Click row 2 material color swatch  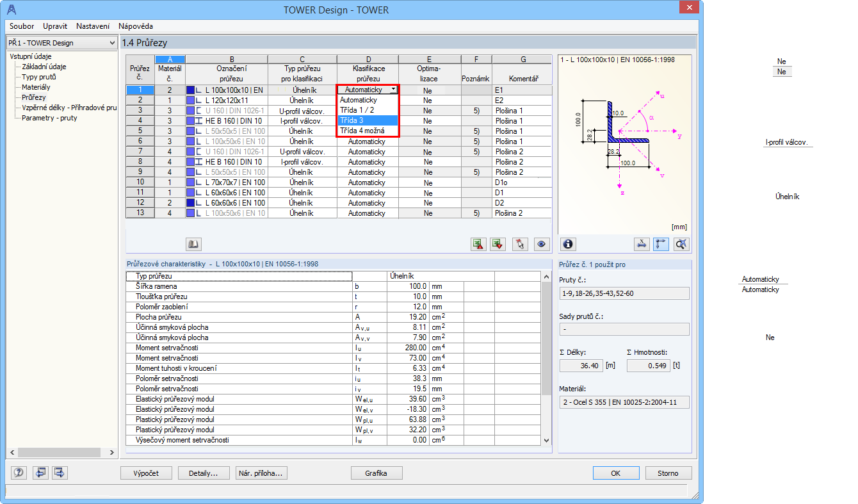point(190,101)
